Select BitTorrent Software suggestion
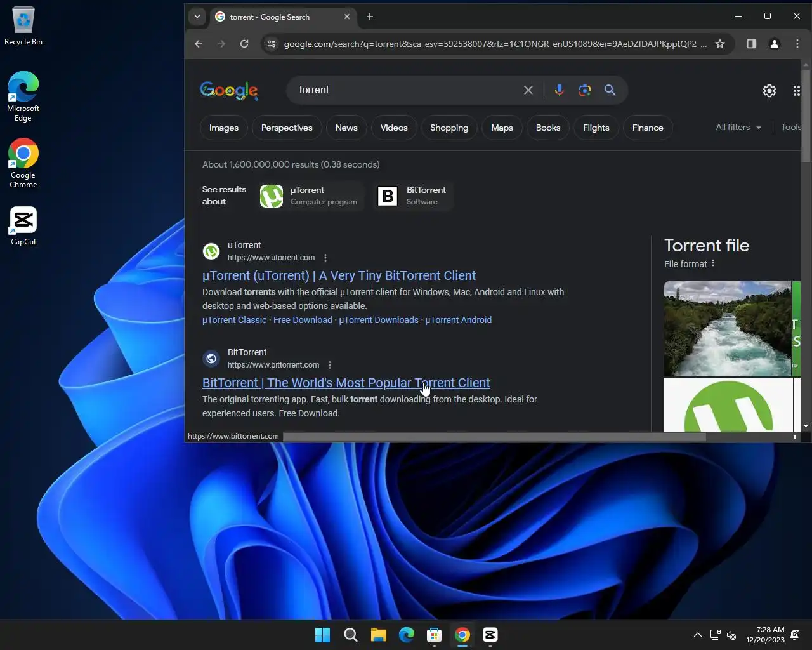Screen dimensions: 812x650 pyautogui.click(x=414, y=196)
